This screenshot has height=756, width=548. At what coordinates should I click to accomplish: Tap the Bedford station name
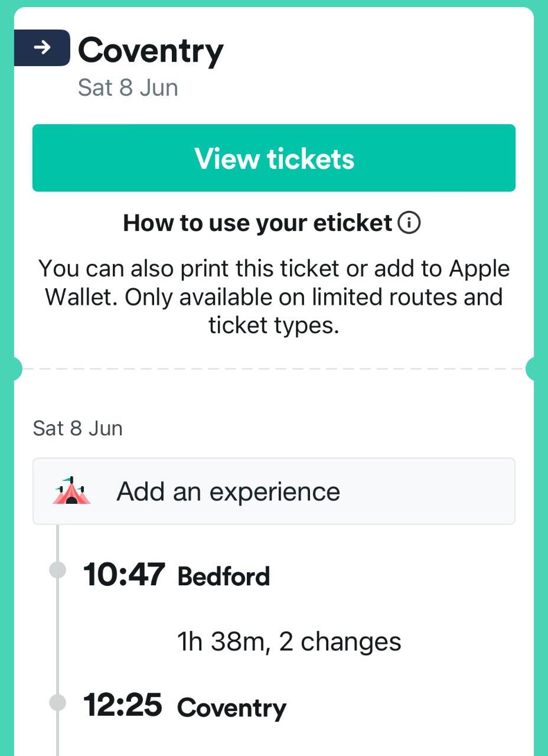pyautogui.click(x=224, y=576)
